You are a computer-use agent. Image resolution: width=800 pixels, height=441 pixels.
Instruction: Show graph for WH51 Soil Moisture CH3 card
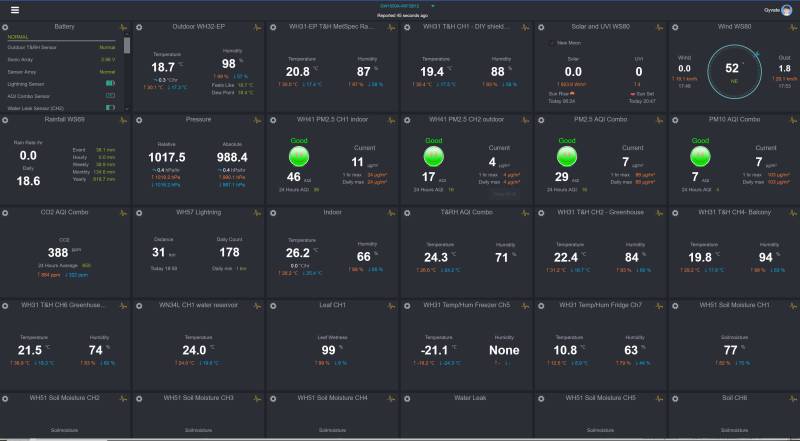coord(257,399)
